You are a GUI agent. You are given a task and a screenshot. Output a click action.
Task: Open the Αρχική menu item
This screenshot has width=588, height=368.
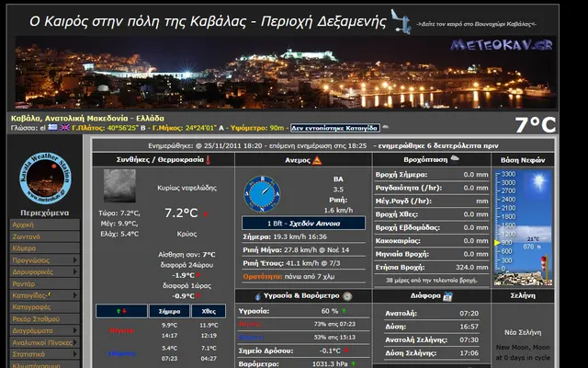(x=45, y=224)
